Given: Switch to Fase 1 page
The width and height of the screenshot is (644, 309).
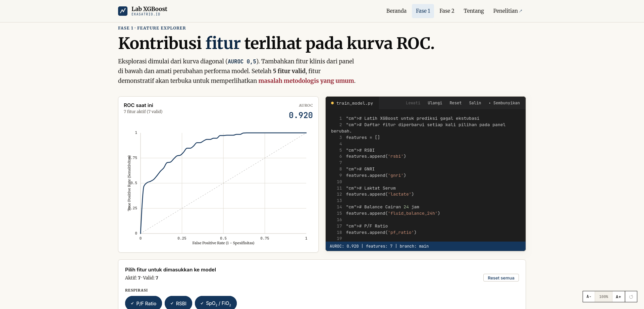Looking at the screenshot, I should point(423,11).
